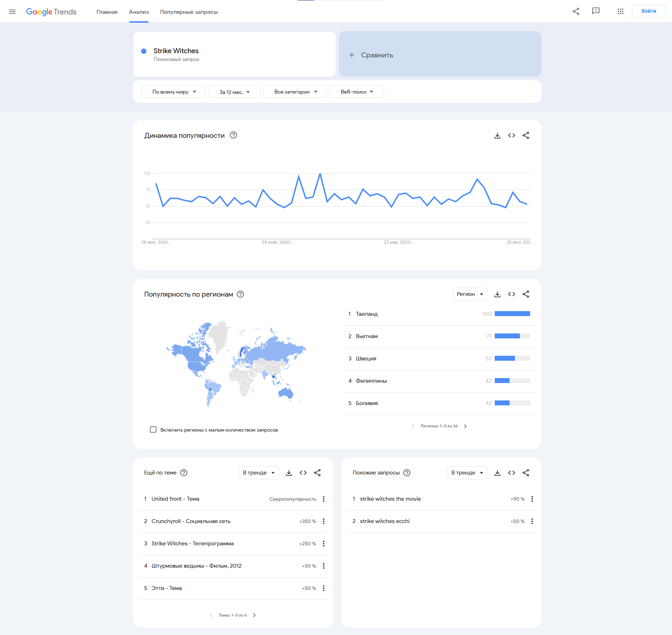Image resolution: width=672 pixels, height=635 pixels.
Task: Download Популярность по регионам data
Action: click(498, 294)
